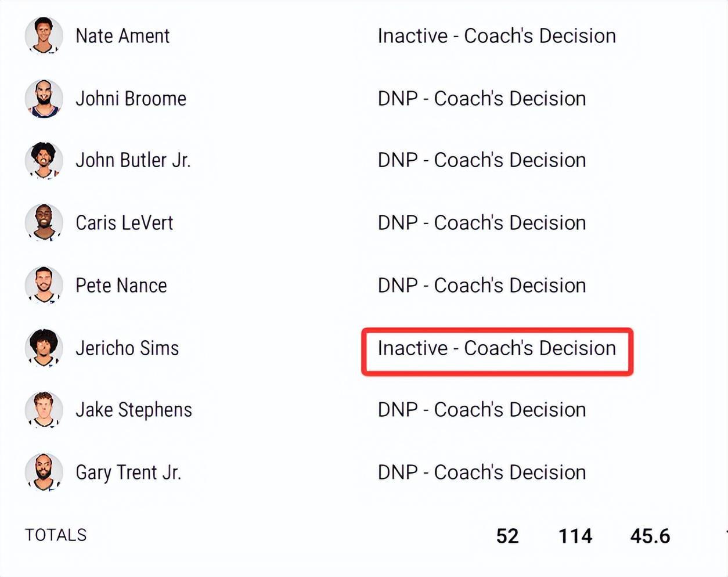Click John Butler Jr.'s avatar photo
Viewport: 728px width, 577px height.
point(44,160)
